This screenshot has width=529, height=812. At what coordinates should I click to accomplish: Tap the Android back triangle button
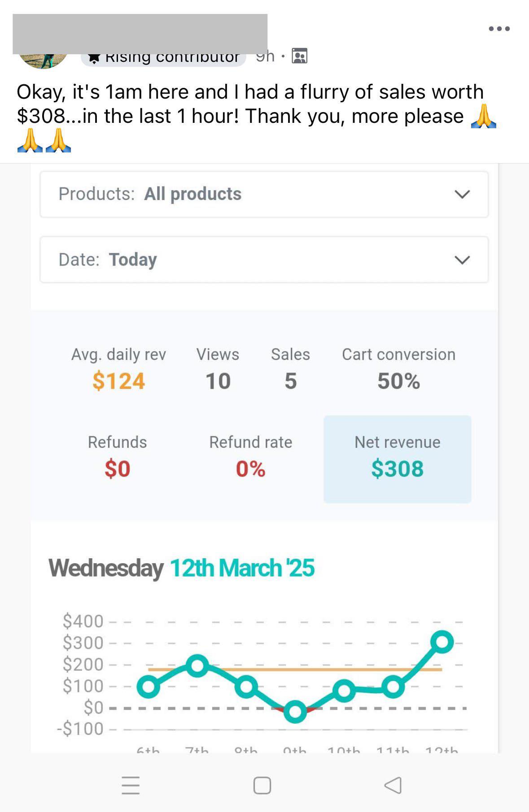pyautogui.click(x=393, y=785)
